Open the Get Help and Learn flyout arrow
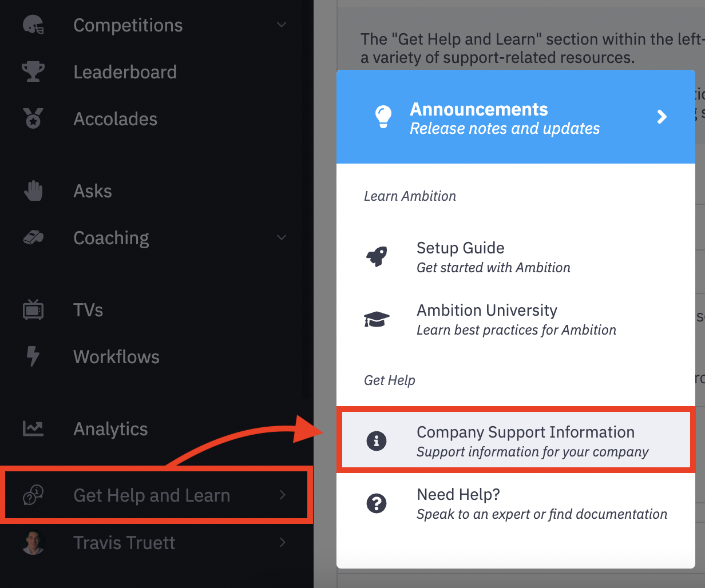 pyautogui.click(x=282, y=495)
